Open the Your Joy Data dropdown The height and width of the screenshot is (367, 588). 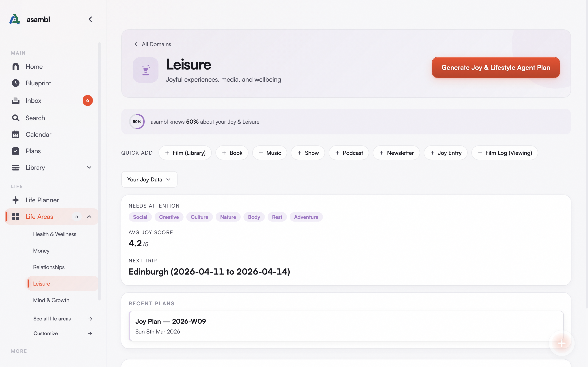pyautogui.click(x=149, y=179)
